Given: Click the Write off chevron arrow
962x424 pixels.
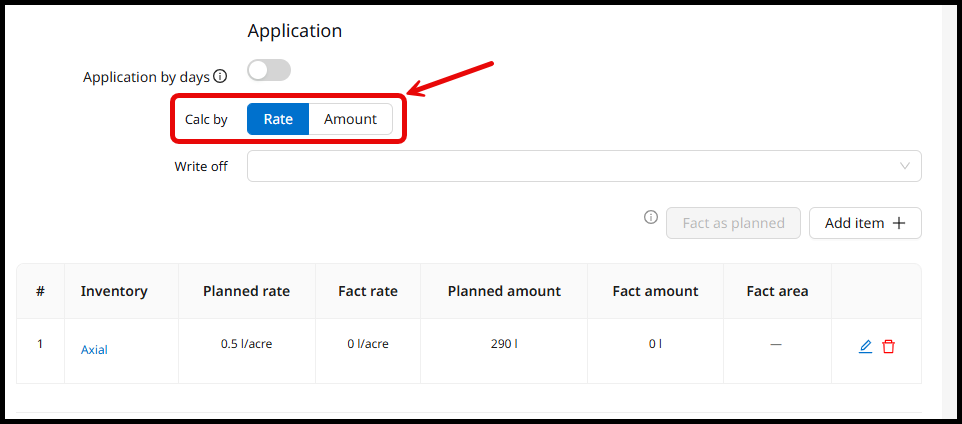Looking at the screenshot, I should pos(905,166).
